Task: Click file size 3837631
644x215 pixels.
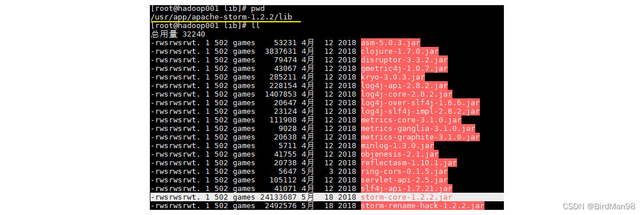Action: (281, 51)
